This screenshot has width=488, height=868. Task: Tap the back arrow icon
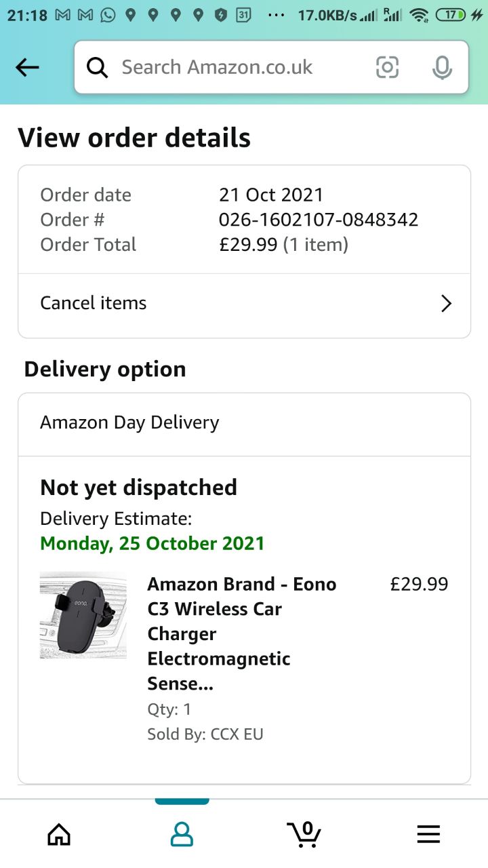[27, 67]
